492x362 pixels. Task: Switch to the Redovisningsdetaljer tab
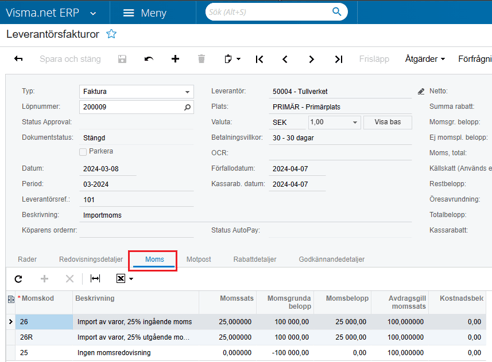tap(91, 259)
